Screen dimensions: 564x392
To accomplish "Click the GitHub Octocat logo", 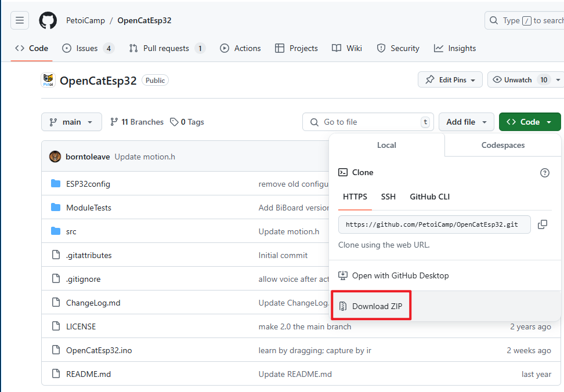I will [48, 20].
